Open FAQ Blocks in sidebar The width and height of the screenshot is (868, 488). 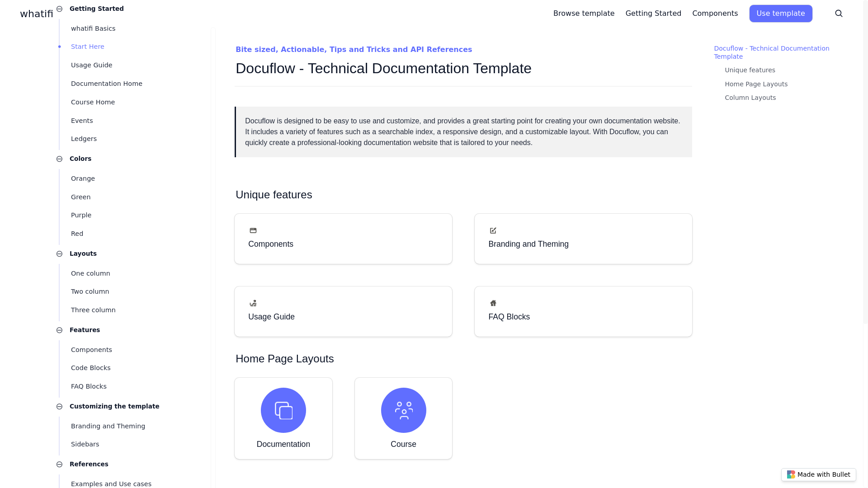89,386
